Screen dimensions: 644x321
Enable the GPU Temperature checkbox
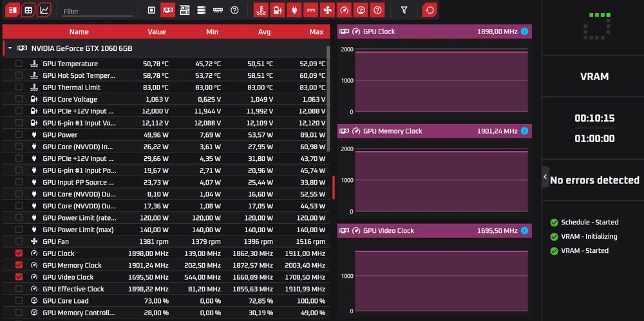tap(19, 63)
